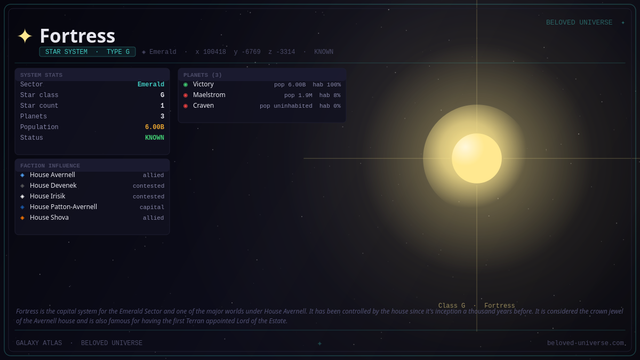The image size is (640, 360).
Task: Click Victory's pop 6.00B value
Action: tap(289, 84)
